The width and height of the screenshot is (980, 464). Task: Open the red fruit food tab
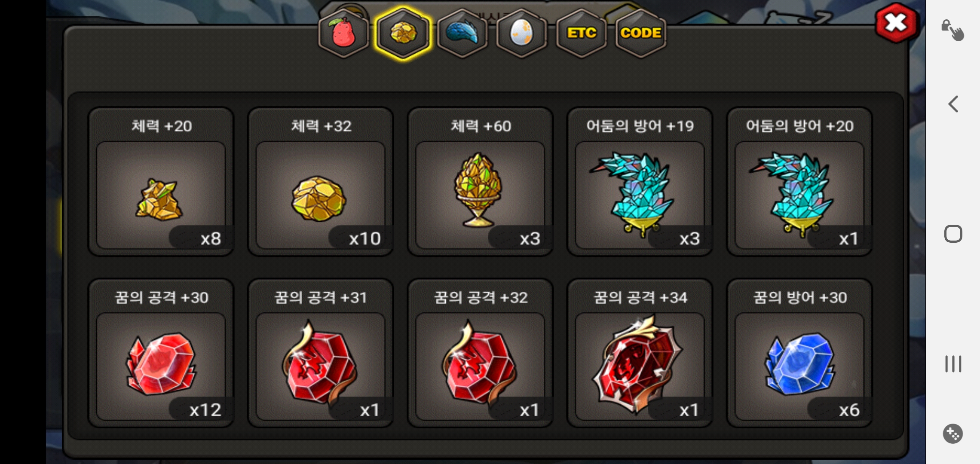pyautogui.click(x=343, y=33)
